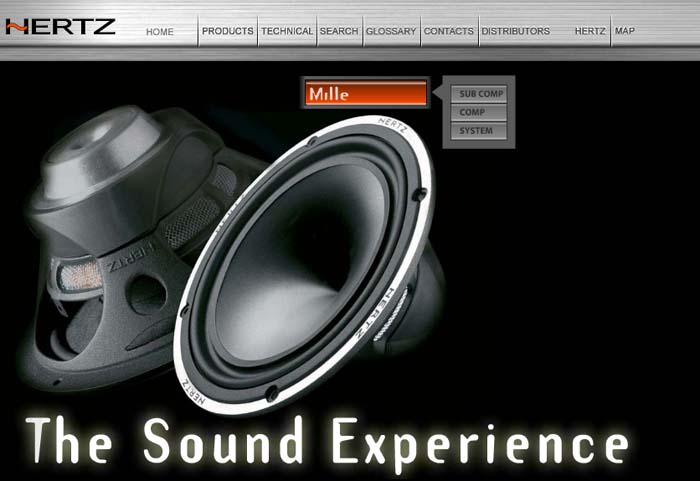Image resolution: width=700 pixels, height=481 pixels.
Task: Choose the SYSTEM category button
Action: (x=479, y=131)
